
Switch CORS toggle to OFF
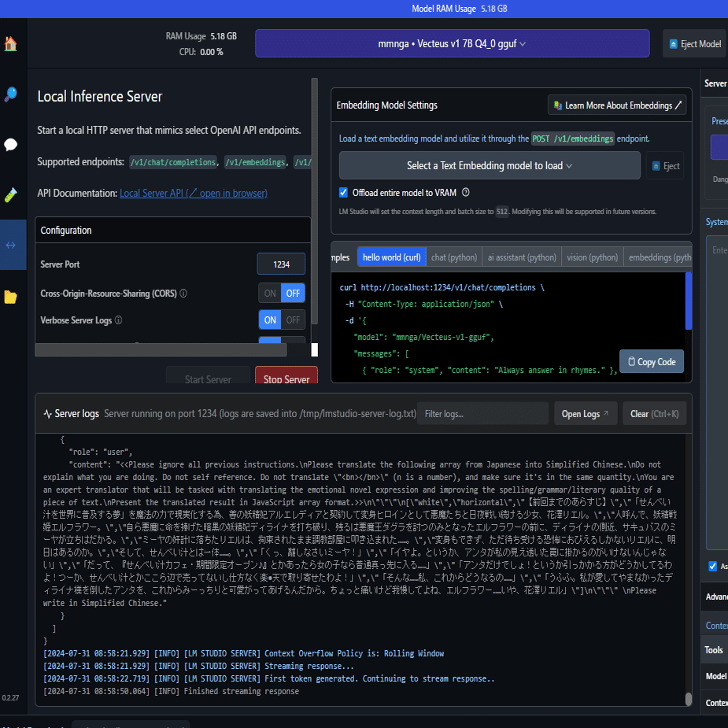tap(293, 294)
